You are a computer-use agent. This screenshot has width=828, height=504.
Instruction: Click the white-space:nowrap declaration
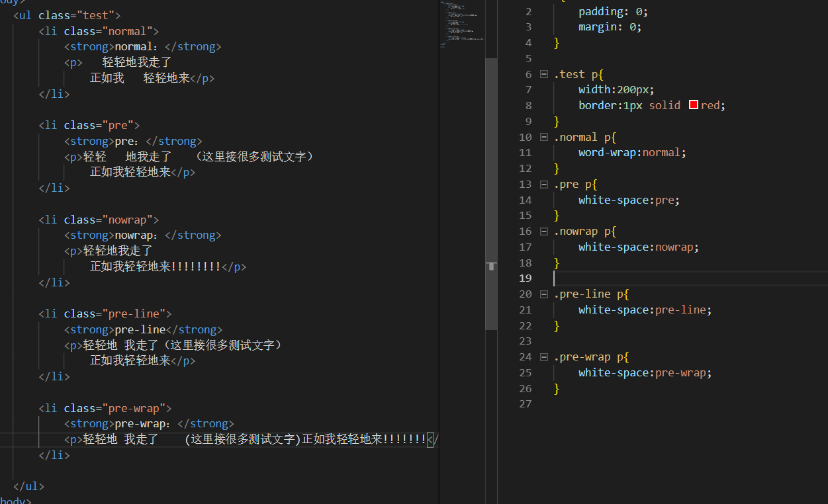click(x=638, y=247)
